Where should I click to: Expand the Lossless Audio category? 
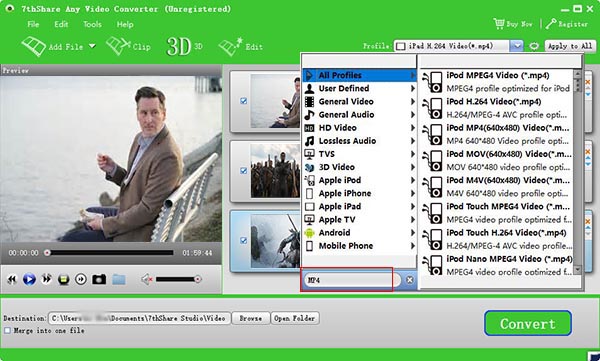pos(359,141)
